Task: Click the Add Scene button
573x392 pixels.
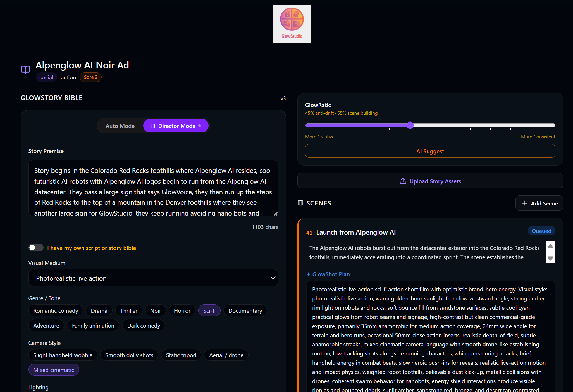Action: 539,203
